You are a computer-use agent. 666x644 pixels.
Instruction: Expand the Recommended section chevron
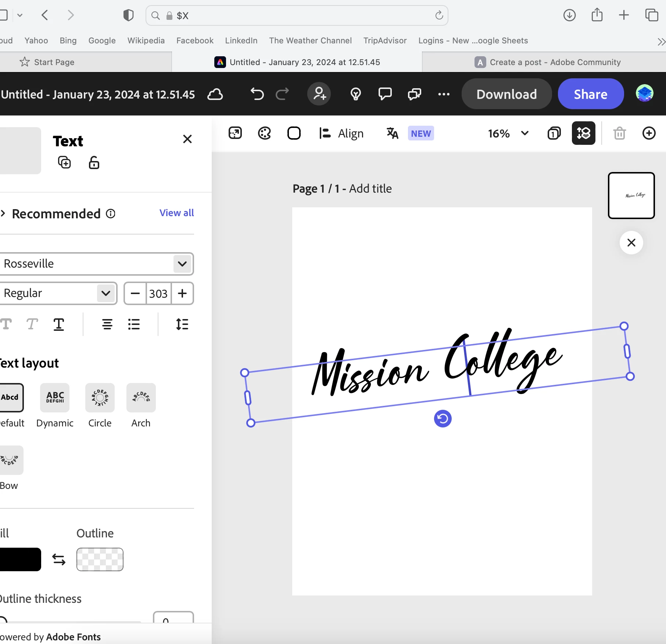coord(3,214)
